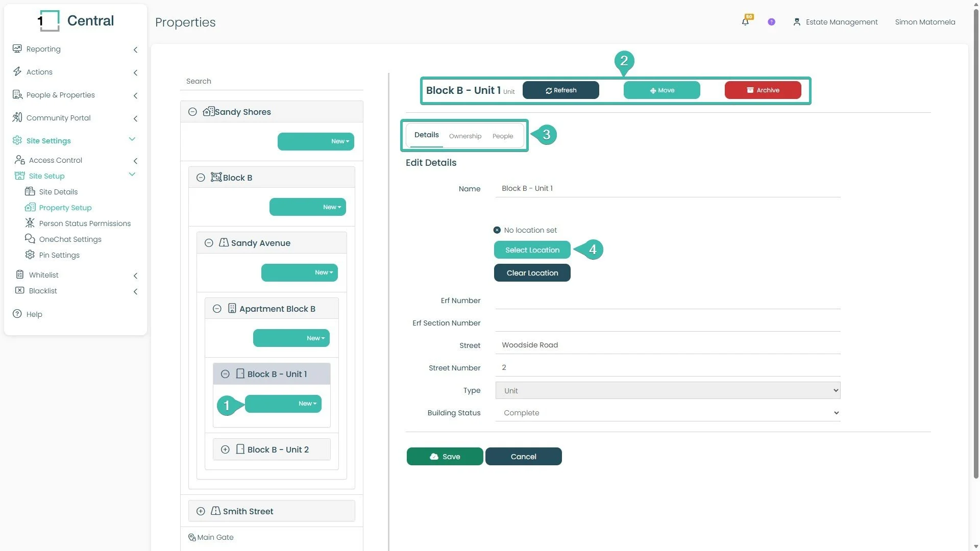Image resolution: width=980 pixels, height=551 pixels.
Task: Click the Block B area icon
Action: point(216,177)
